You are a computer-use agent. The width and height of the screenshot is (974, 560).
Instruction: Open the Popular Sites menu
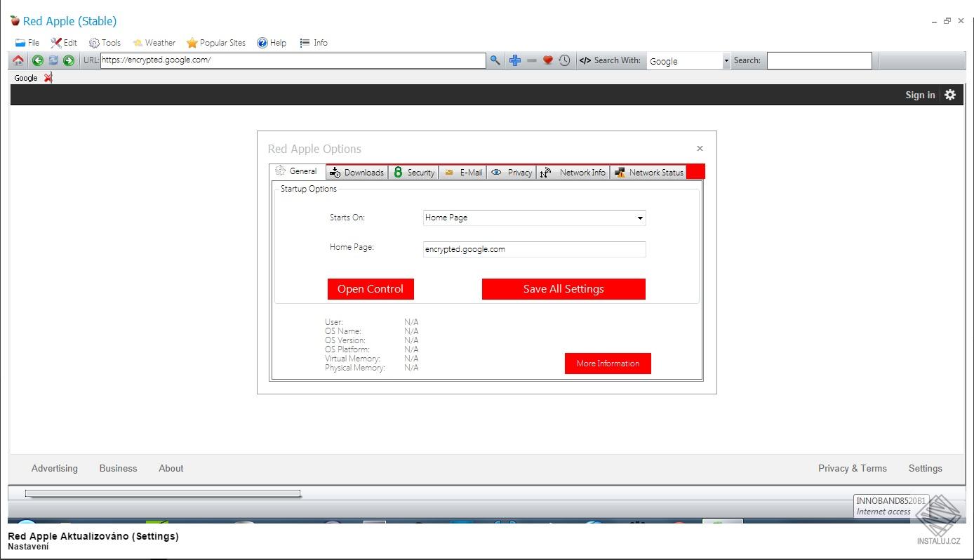(x=216, y=43)
